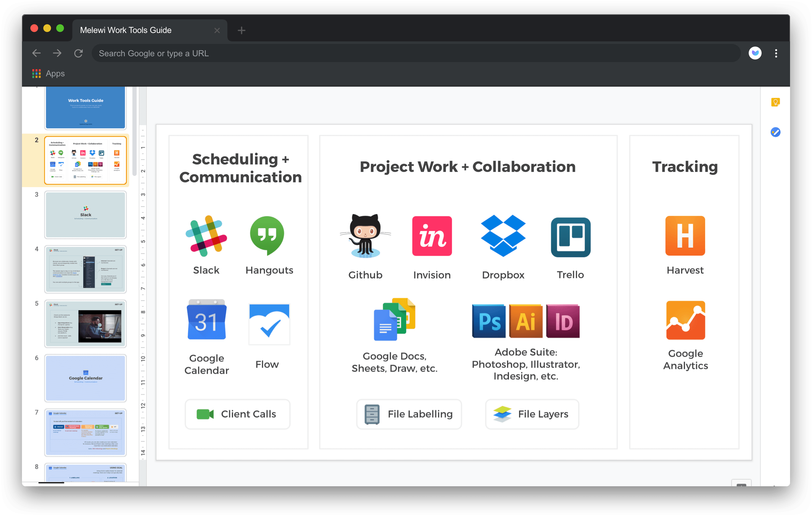
Task: Click the Flow checkmark icon
Action: point(269,324)
